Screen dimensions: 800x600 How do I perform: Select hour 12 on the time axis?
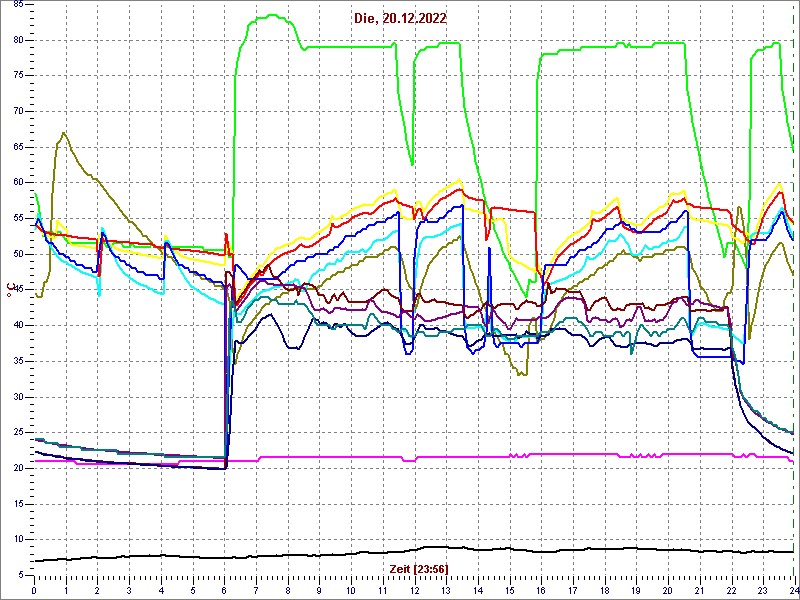tap(414, 590)
